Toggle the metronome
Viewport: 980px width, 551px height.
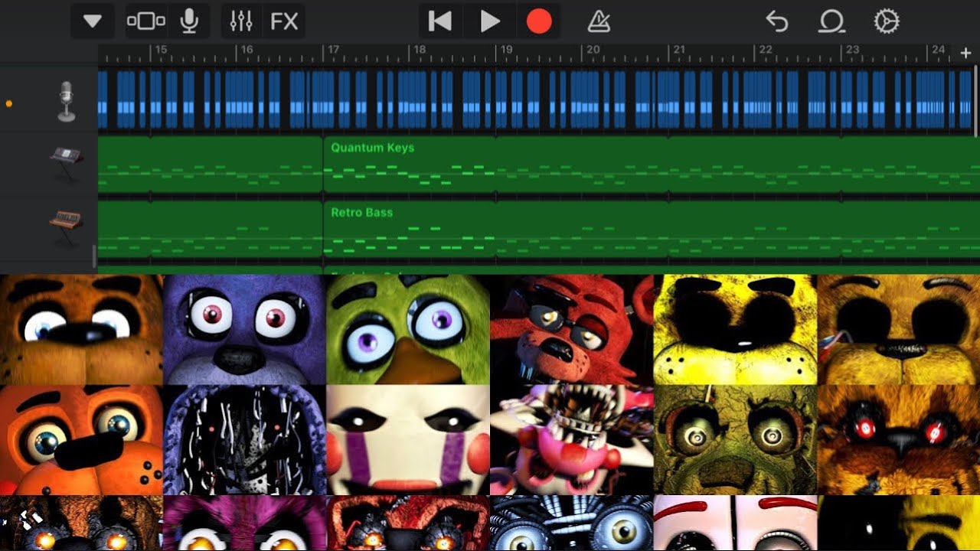tap(599, 22)
